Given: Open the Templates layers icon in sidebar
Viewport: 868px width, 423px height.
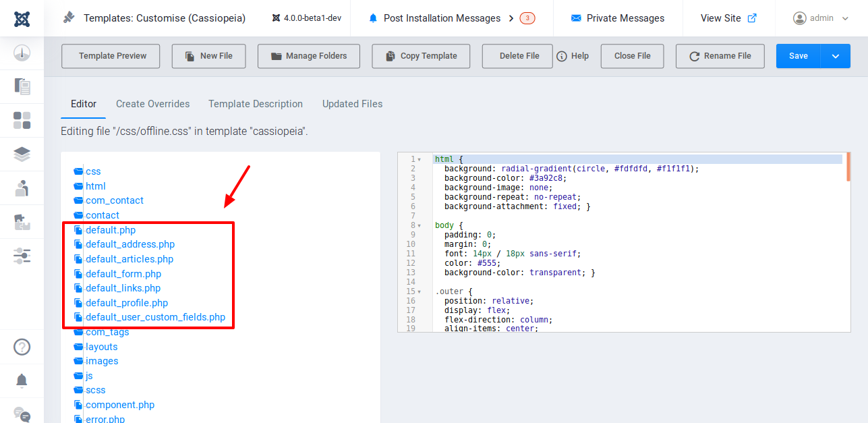Looking at the screenshot, I should (x=21, y=154).
